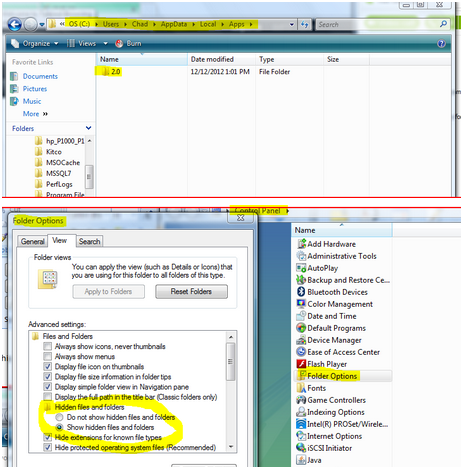Click the Burn disc toolbar icon

click(119, 44)
